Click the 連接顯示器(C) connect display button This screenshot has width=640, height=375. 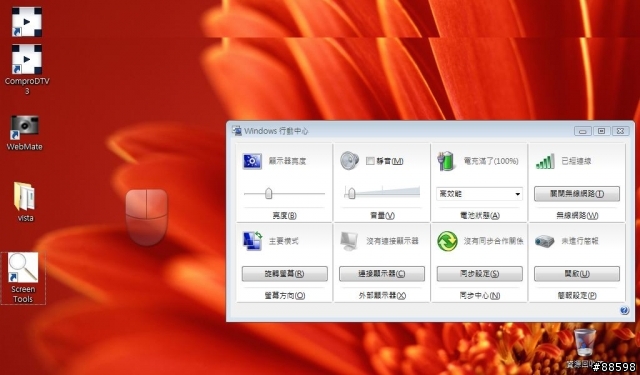tap(382, 274)
